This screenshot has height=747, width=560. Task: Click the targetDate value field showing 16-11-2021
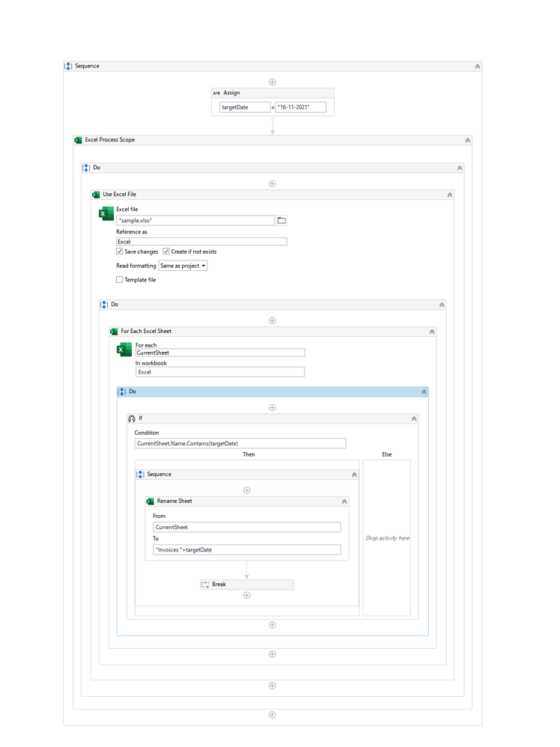click(299, 107)
